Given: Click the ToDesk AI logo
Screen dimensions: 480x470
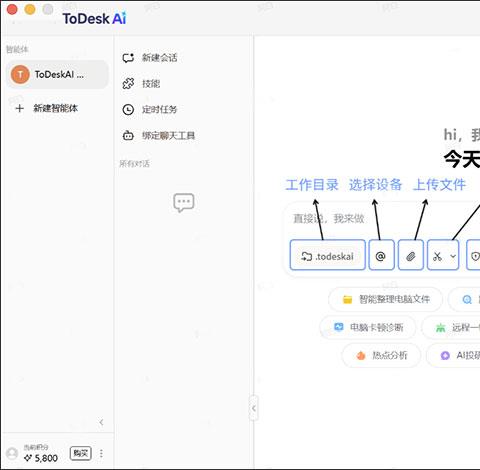Looking at the screenshot, I should click(95, 18).
